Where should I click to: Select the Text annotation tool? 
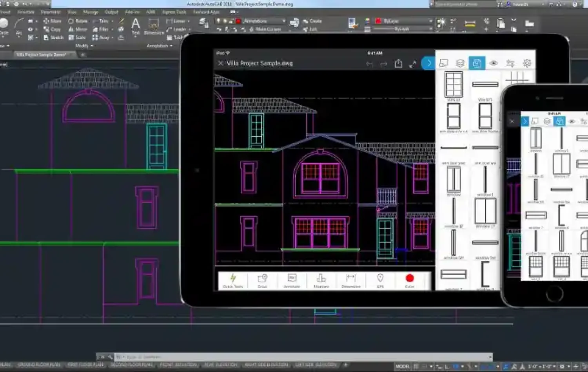pos(136,27)
